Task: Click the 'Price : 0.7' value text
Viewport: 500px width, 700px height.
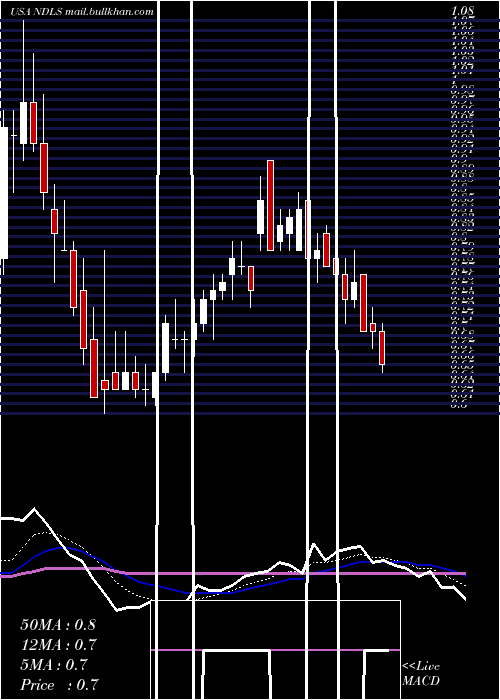Action: coord(59,685)
